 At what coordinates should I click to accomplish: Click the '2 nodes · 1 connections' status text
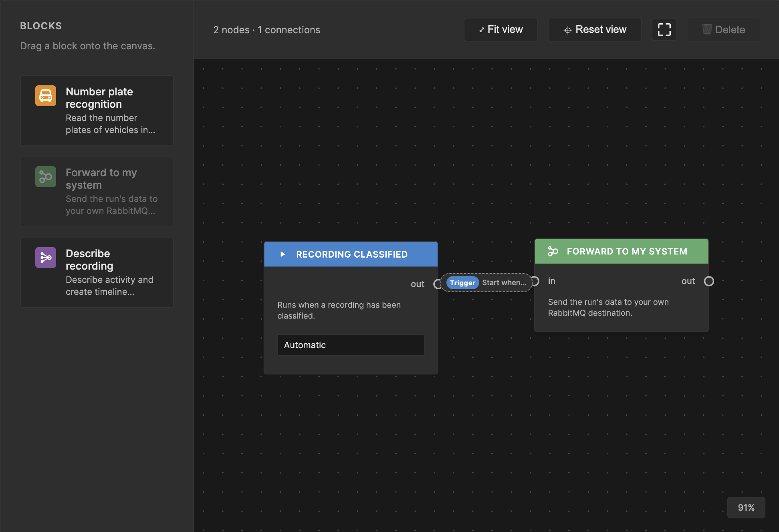coord(267,30)
